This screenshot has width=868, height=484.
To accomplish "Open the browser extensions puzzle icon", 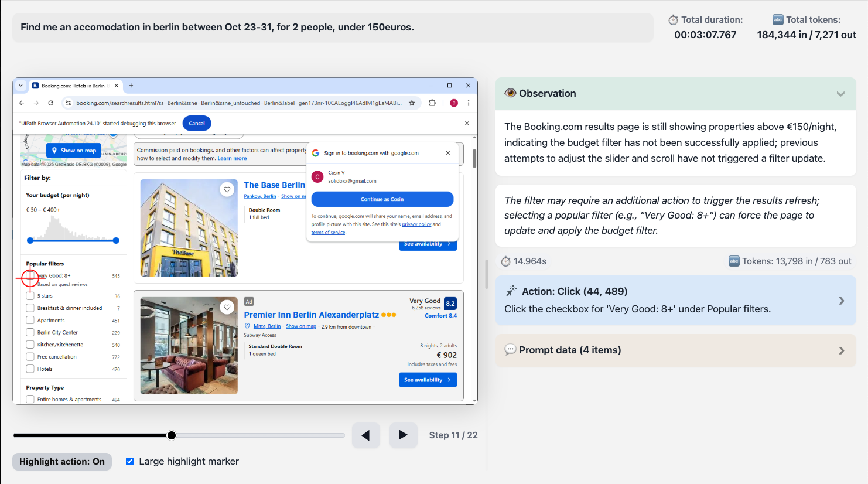I will click(432, 103).
